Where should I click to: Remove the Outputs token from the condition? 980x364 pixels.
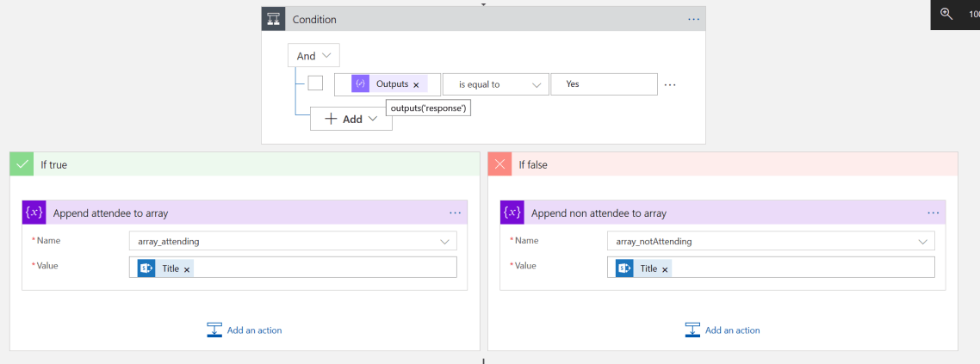416,85
